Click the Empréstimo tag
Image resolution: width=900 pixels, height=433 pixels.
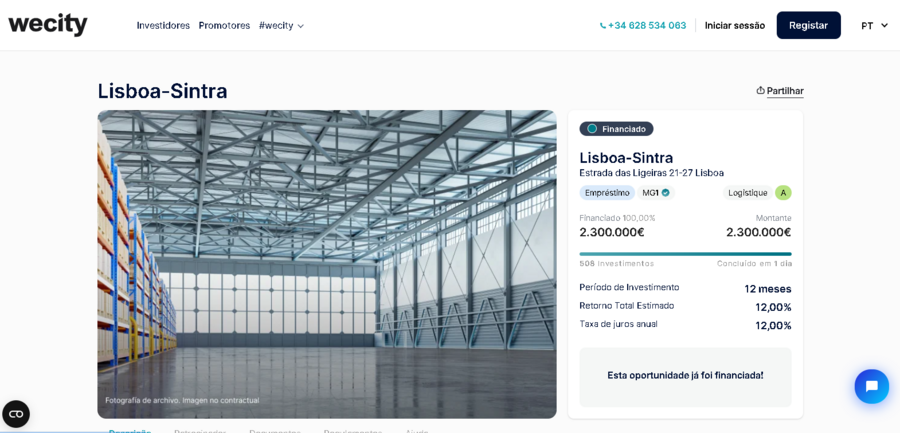[x=607, y=193]
